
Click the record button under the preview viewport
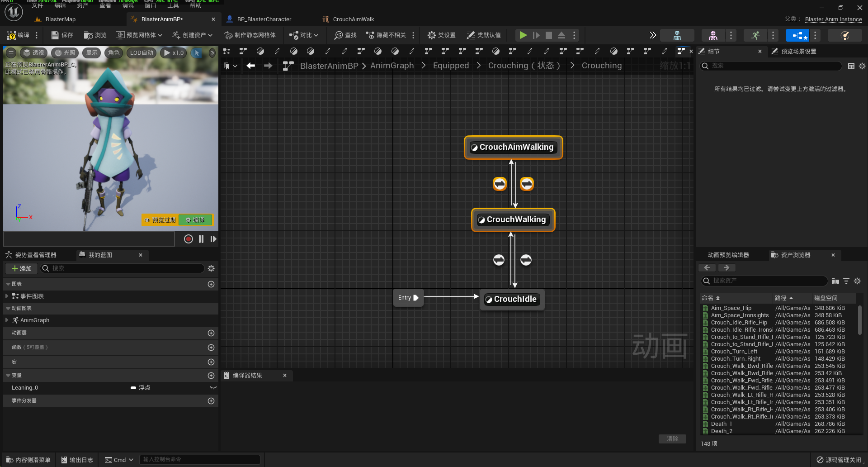click(189, 239)
